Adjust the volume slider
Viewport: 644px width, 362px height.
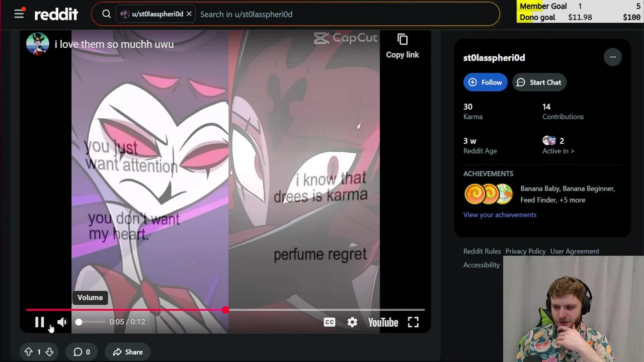(x=91, y=322)
